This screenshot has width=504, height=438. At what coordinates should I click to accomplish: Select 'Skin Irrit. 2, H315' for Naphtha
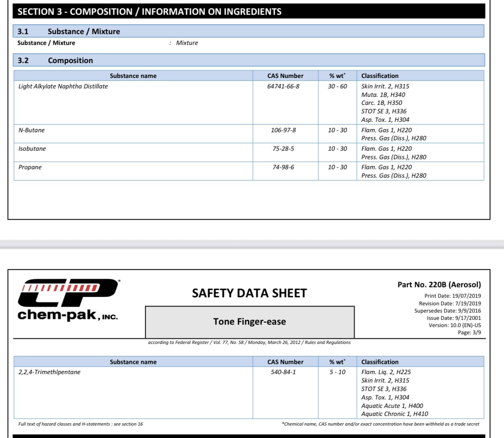click(385, 86)
